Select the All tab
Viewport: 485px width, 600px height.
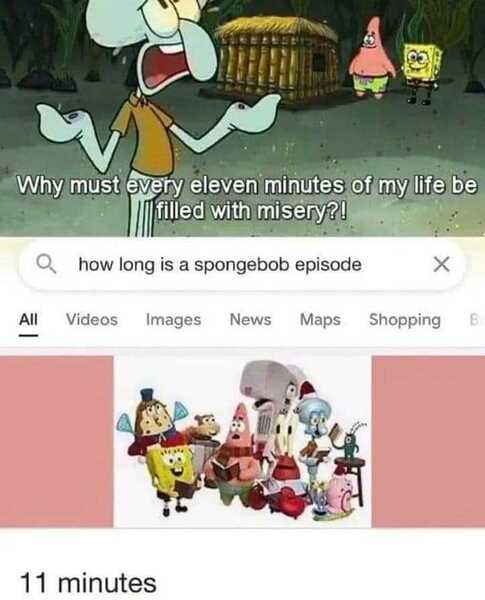click(x=28, y=320)
